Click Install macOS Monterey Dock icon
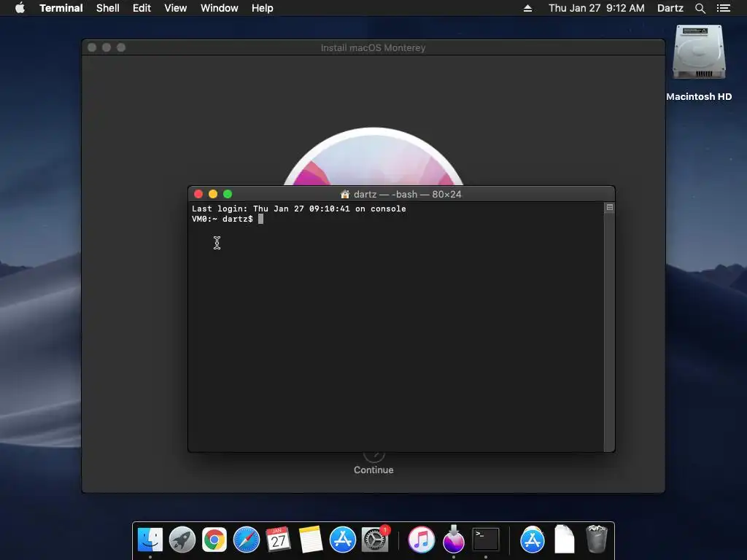The image size is (747, 560). click(454, 540)
